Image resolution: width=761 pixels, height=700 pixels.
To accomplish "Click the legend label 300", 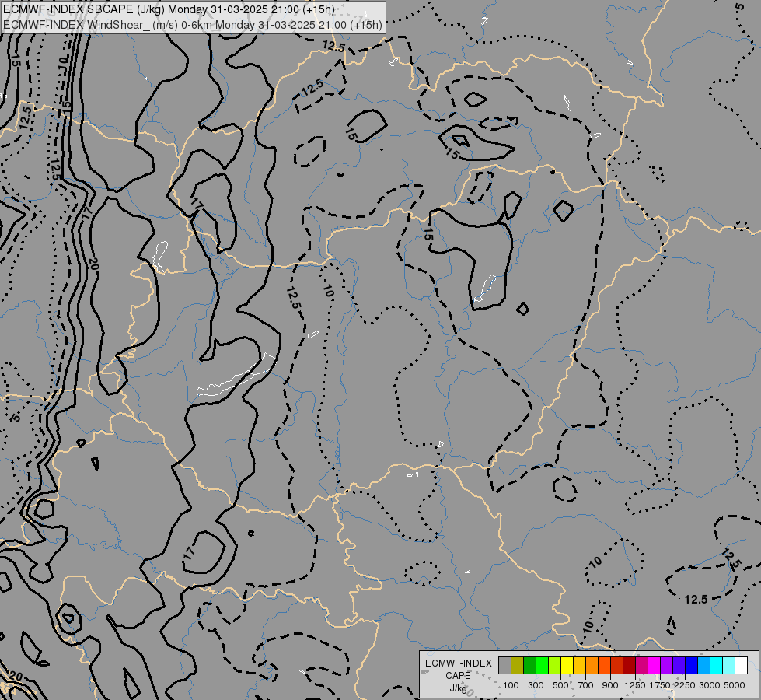I will coord(536,685).
